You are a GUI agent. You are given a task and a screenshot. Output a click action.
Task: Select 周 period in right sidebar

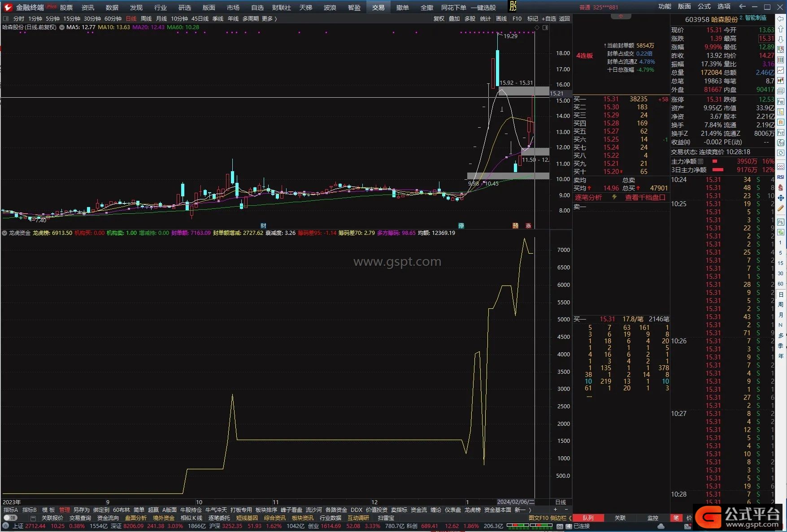pyautogui.click(x=781, y=305)
